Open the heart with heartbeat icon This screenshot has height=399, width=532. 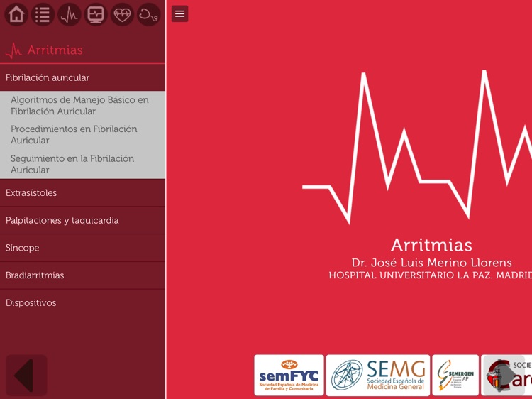click(122, 15)
